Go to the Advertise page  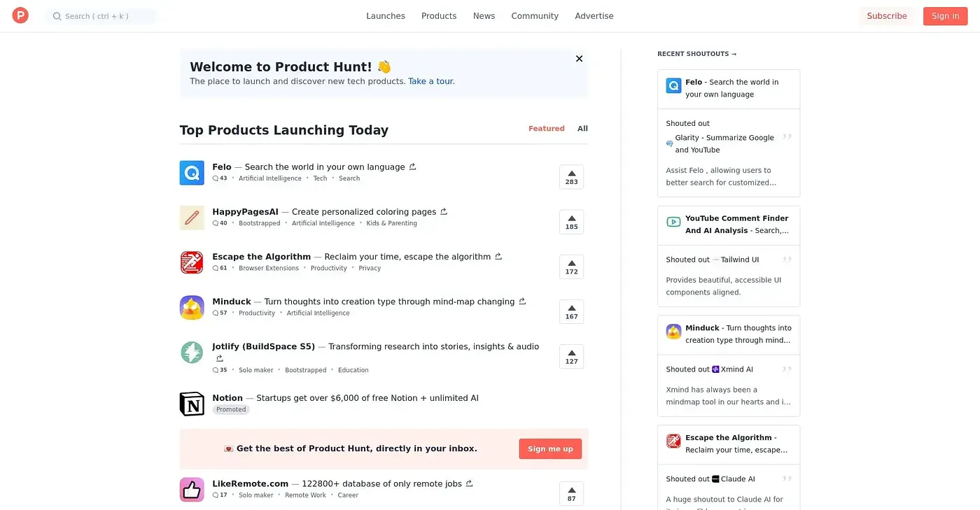[x=594, y=16]
